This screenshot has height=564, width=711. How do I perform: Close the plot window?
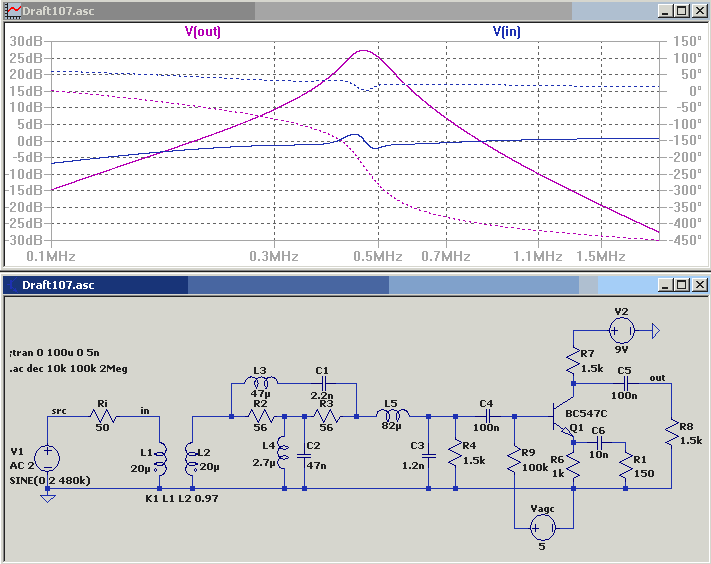pyautogui.click(x=700, y=11)
